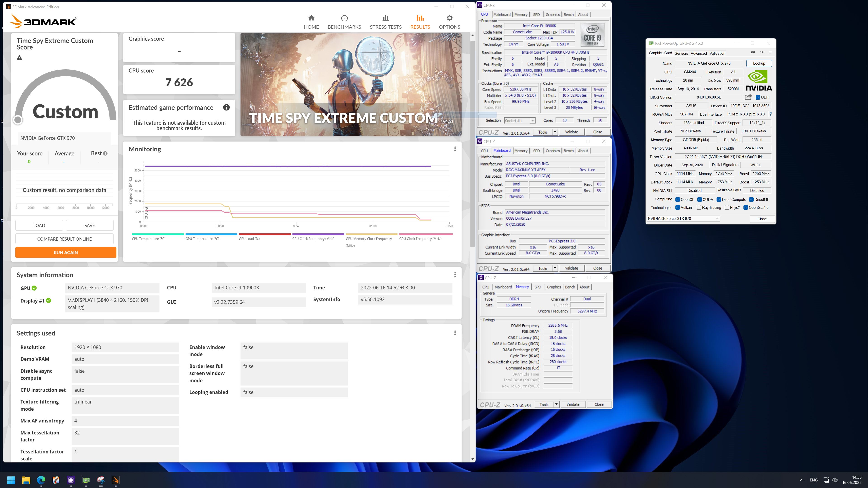Click the GPU-Z refresh icon

coord(762,52)
